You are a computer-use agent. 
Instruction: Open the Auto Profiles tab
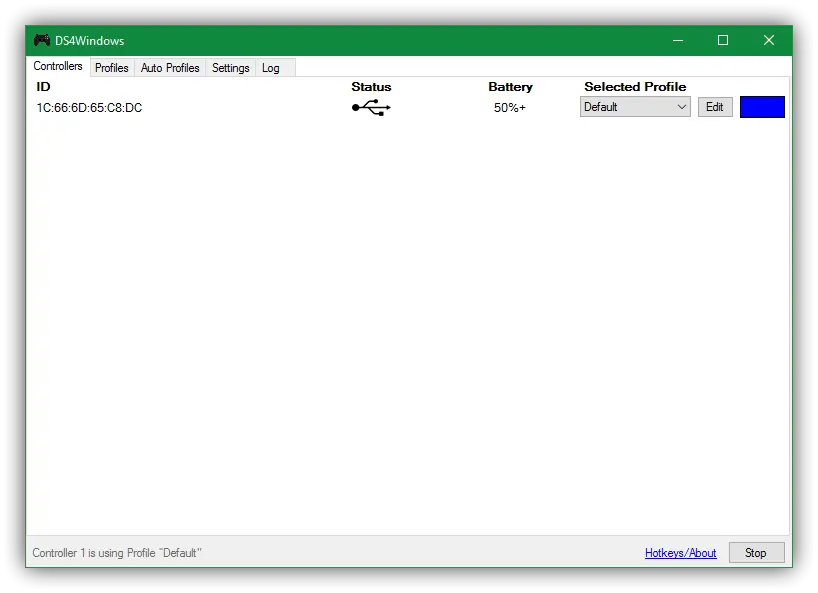point(170,68)
